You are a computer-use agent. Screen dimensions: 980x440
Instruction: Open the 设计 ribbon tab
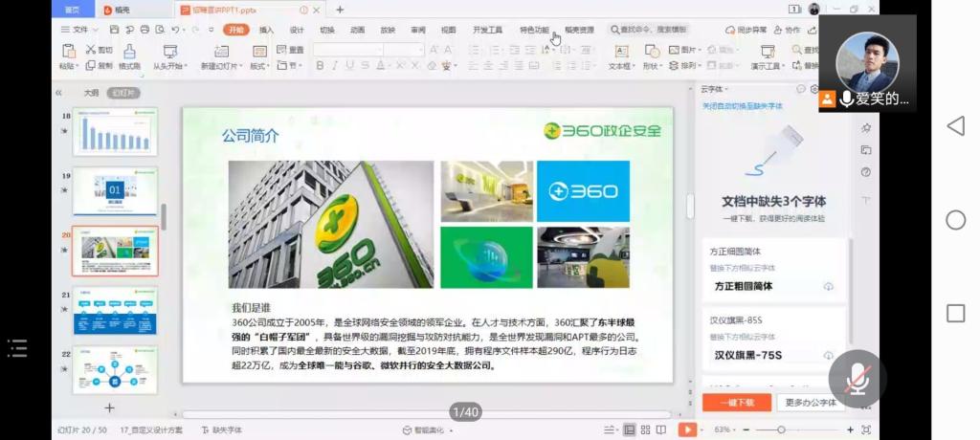click(297, 30)
